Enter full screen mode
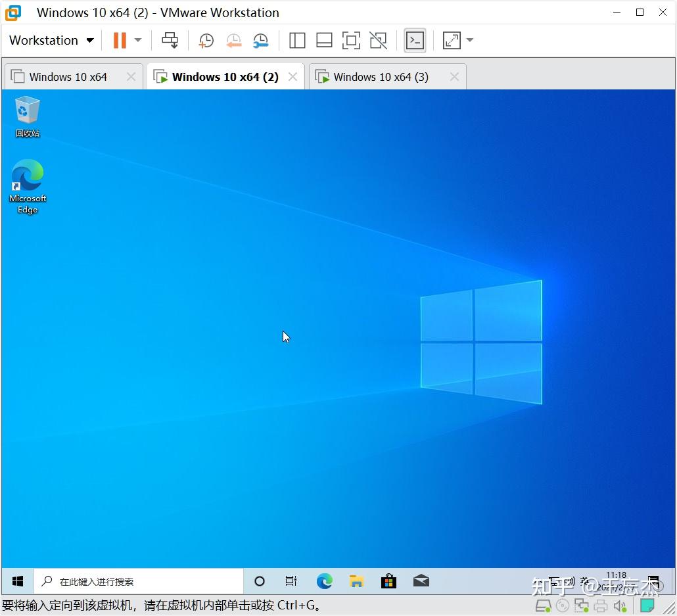Viewport: 677px width, 616px height. (x=351, y=40)
